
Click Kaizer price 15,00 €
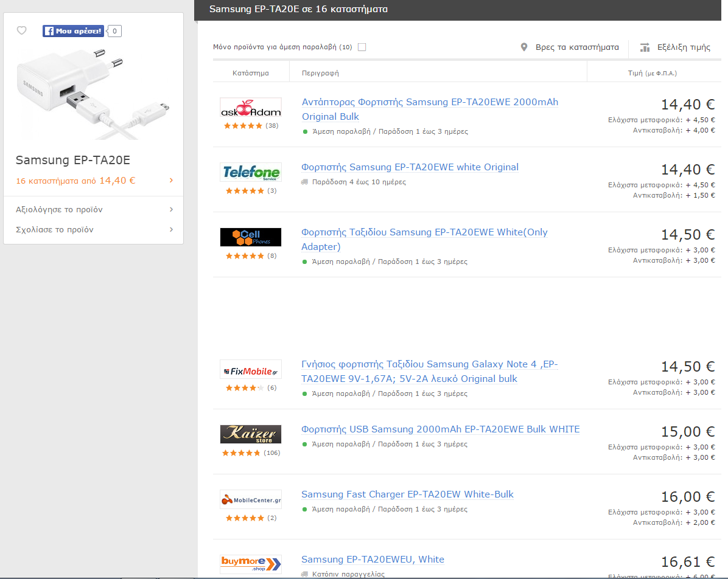(x=688, y=431)
